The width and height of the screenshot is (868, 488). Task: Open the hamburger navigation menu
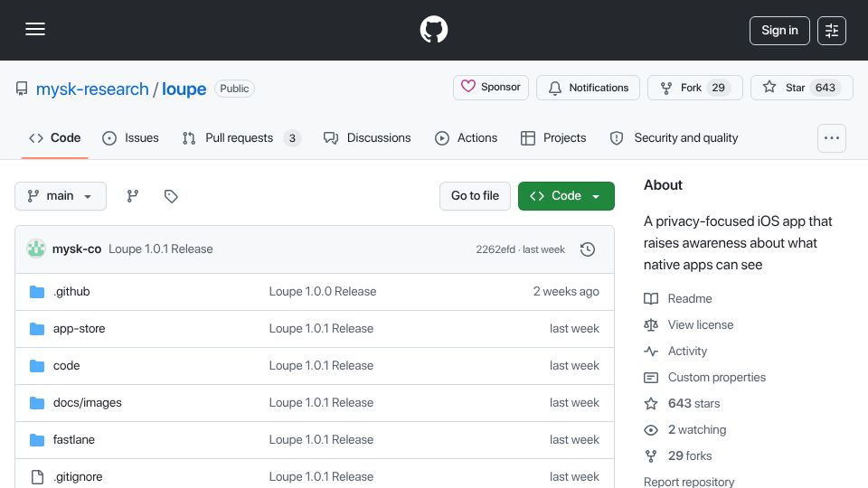coord(35,29)
